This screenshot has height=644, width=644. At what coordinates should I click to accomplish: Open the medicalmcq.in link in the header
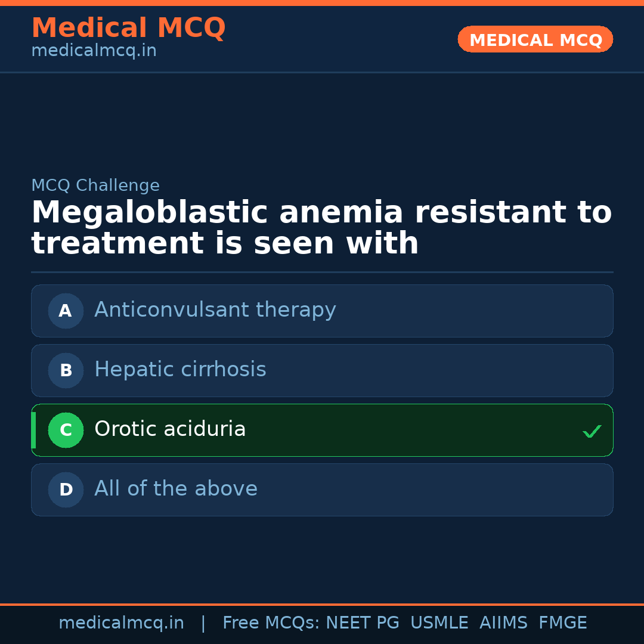coord(94,51)
